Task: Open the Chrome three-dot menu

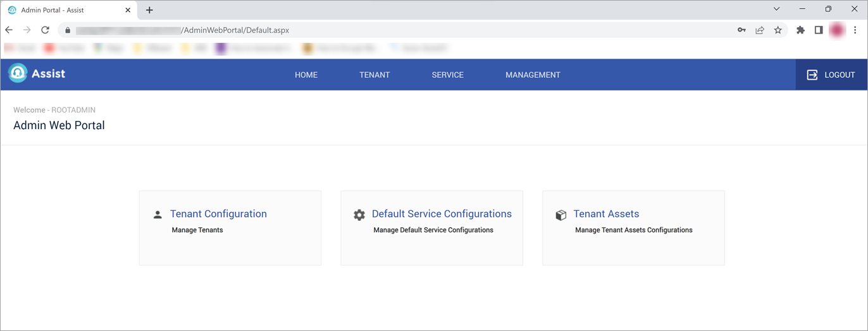Action: [x=855, y=30]
